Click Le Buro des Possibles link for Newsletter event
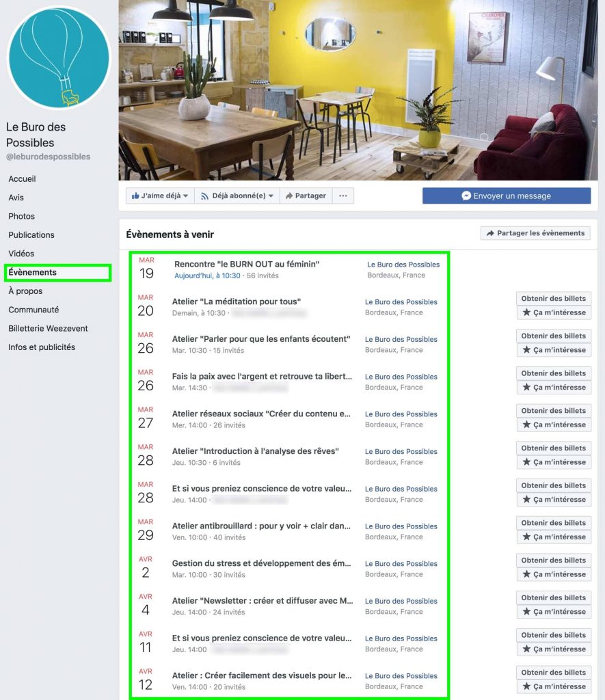This screenshot has height=700, width=605. (401, 602)
